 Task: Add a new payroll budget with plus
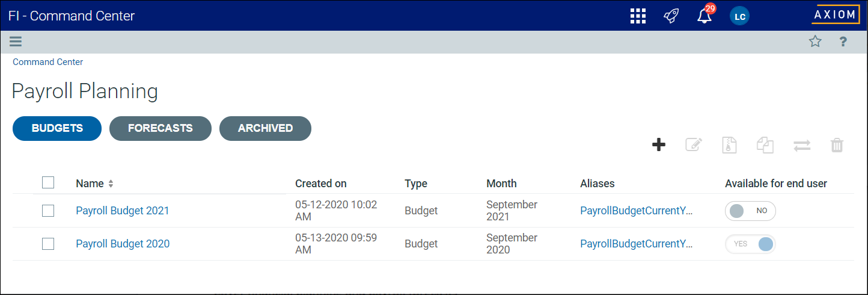tap(659, 145)
